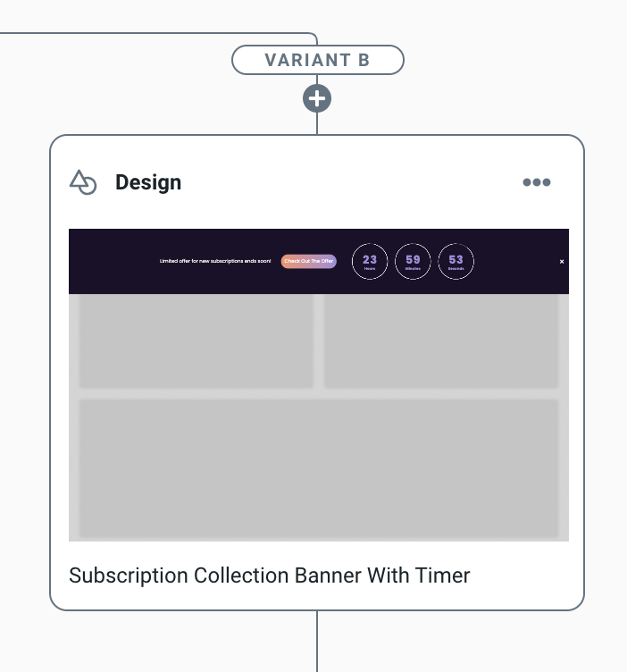Click the plus icon under Variant B

(317, 98)
